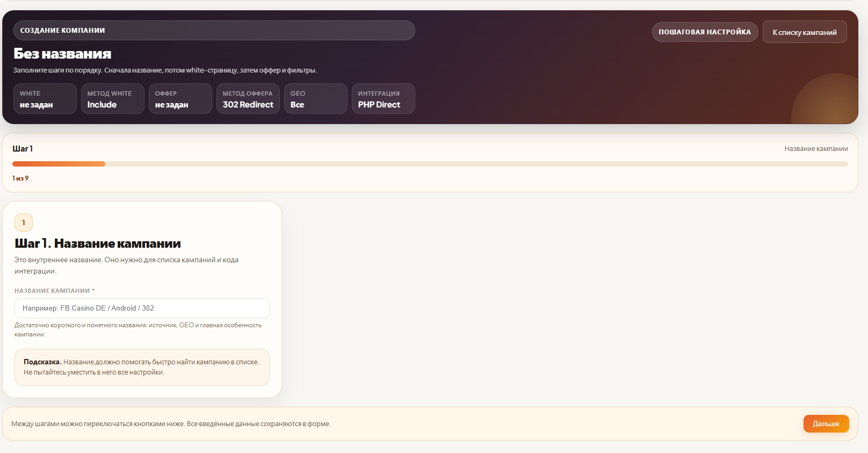Click the НАЗВАНИЕ КАМПАНИИ field label

pos(54,291)
